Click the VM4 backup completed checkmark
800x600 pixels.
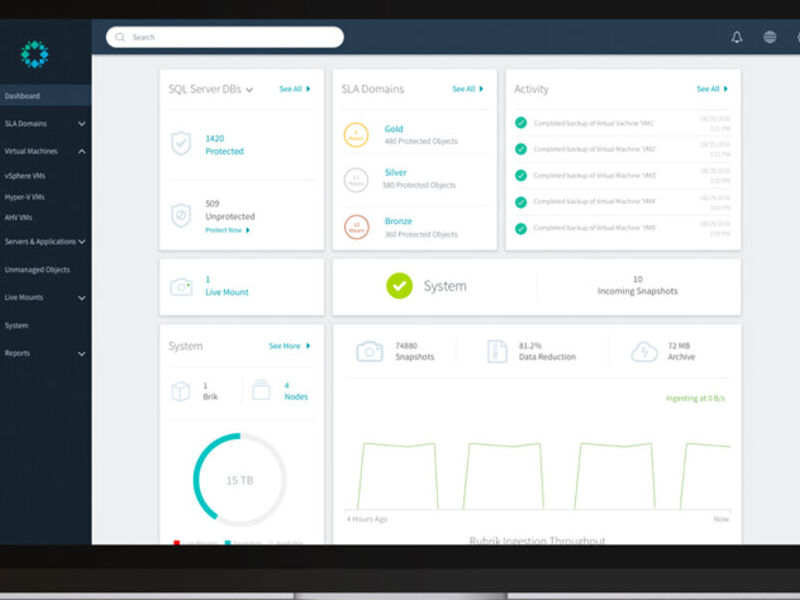click(521, 202)
